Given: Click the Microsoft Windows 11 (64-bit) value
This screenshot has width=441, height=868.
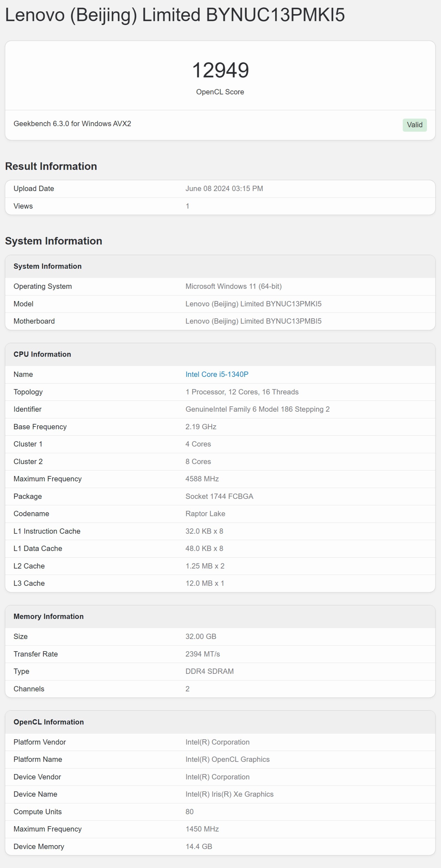Looking at the screenshot, I should [233, 286].
